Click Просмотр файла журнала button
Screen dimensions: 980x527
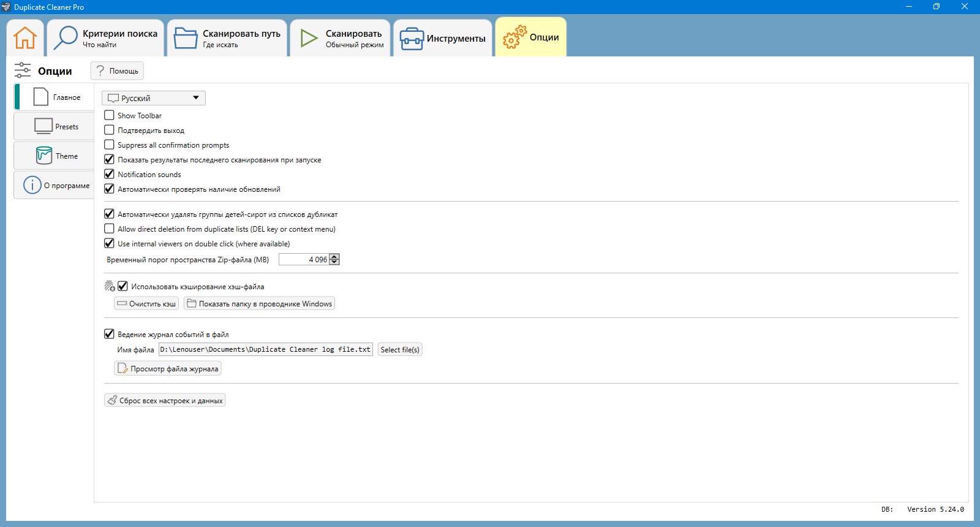point(168,368)
